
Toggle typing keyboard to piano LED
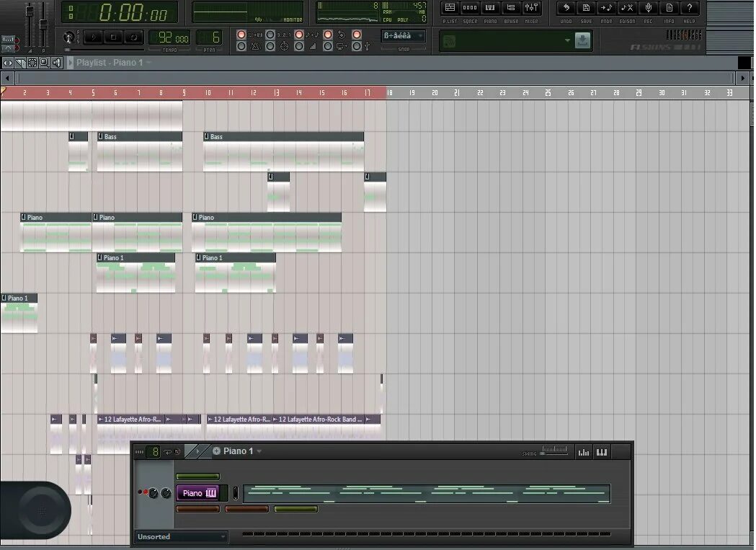(241, 35)
